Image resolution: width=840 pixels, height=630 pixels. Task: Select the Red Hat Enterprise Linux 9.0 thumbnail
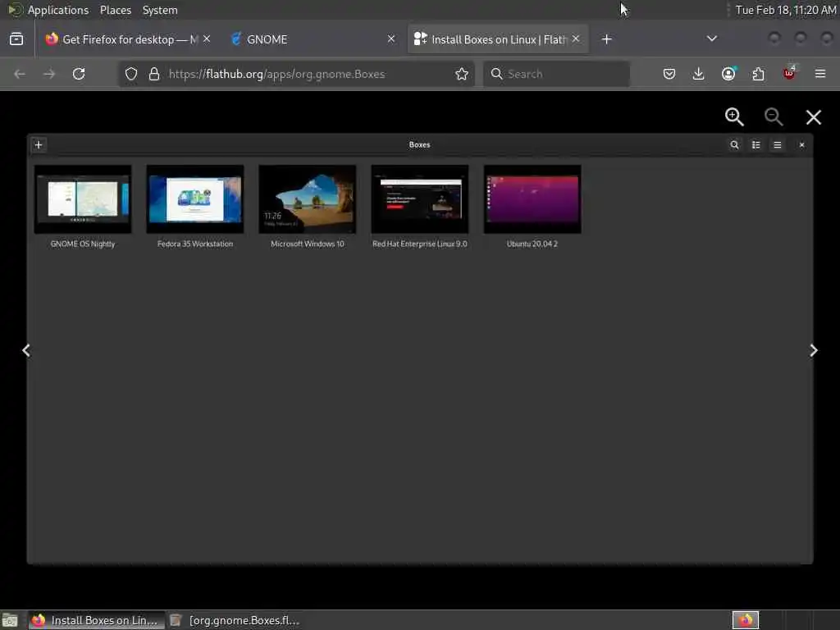click(x=420, y=199)
